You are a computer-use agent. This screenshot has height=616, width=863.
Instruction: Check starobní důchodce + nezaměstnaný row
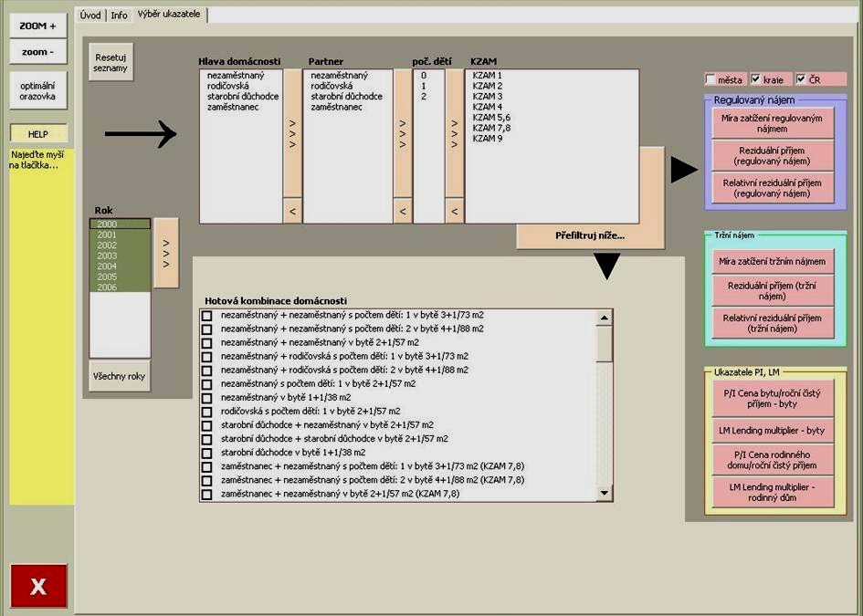[x=207, y=425]
